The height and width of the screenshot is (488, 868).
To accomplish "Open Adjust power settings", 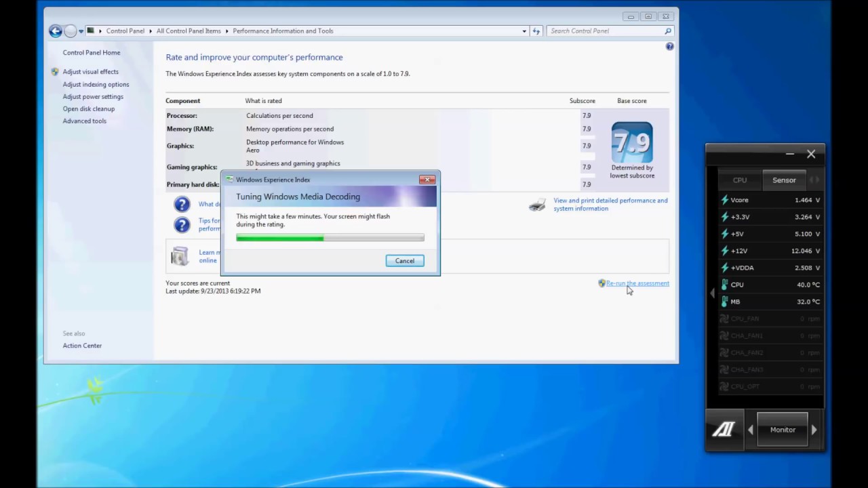I will tap(93, 97).
